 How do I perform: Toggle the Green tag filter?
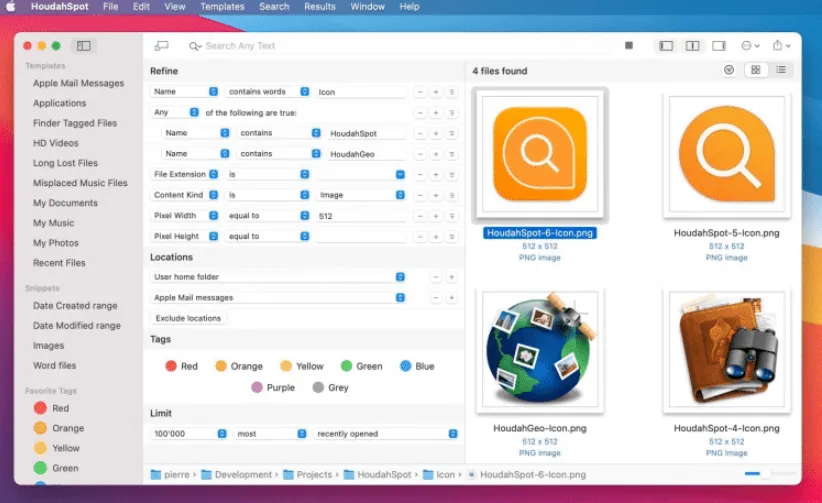[x=361, y=366]
